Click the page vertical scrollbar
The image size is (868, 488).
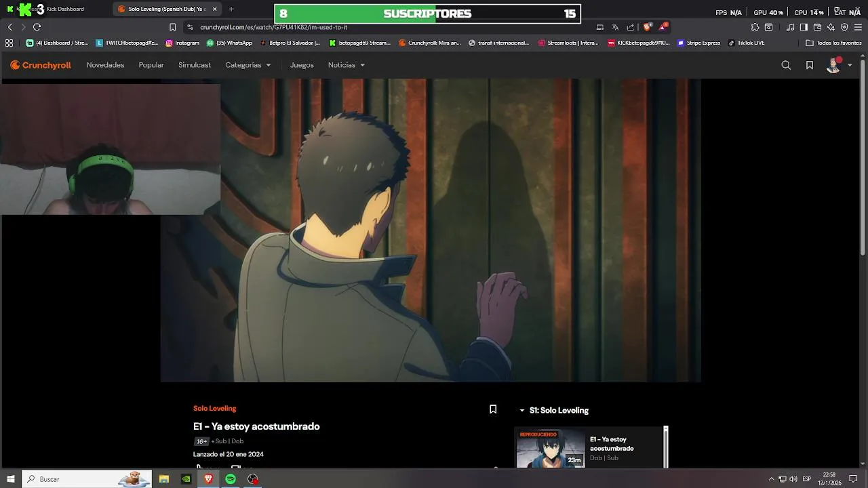863,156
